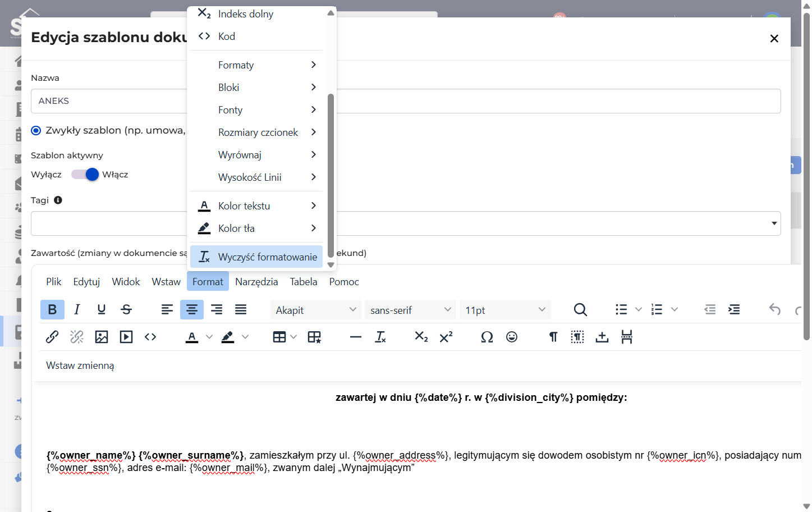This screenshot has width=812, height=512.
Task: Apply Italic formatting
Action: pos(77,309)
